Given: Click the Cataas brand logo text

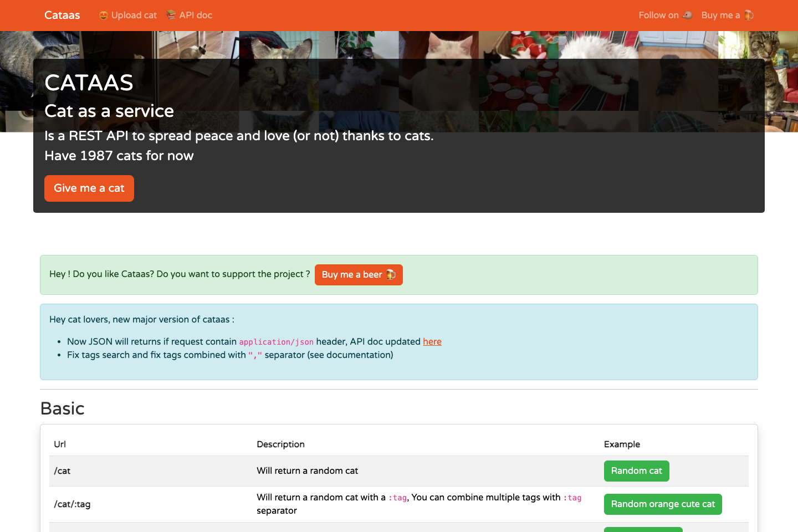Looking at the screenshot, I should pyautogui.click(x=62, y=15).
